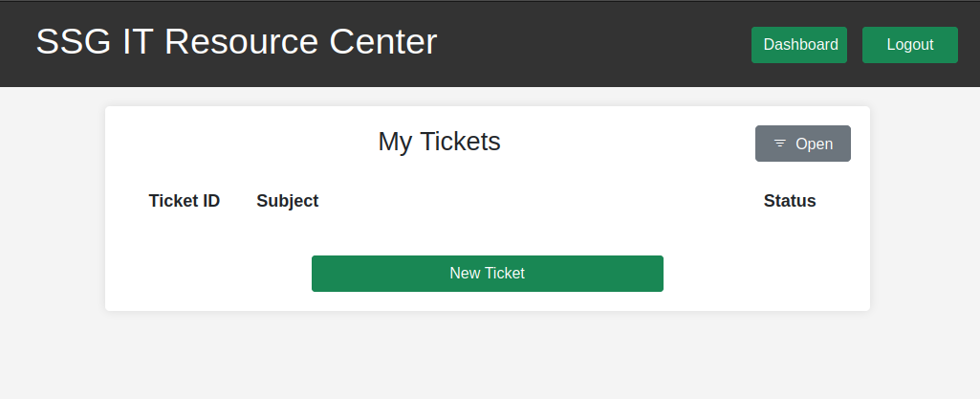
Task: Create a New Ticket
Action: pyautogui.click(x=487, y=274)
